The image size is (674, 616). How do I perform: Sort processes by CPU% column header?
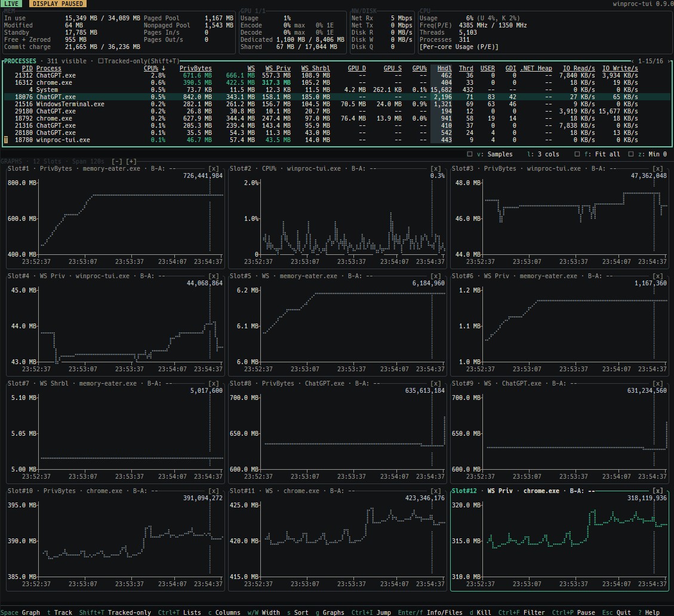(155, 69)
